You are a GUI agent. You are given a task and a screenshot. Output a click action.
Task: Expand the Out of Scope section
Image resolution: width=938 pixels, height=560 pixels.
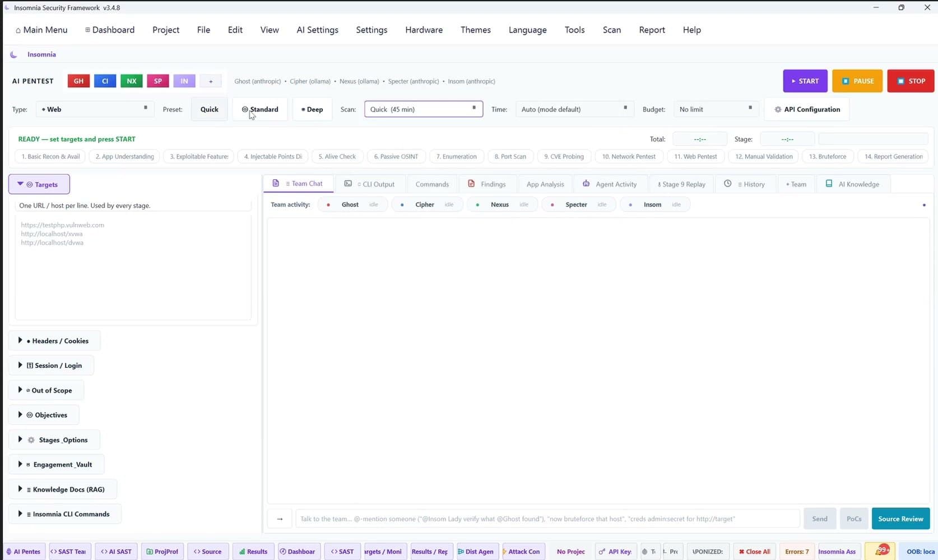click(46, 390)
